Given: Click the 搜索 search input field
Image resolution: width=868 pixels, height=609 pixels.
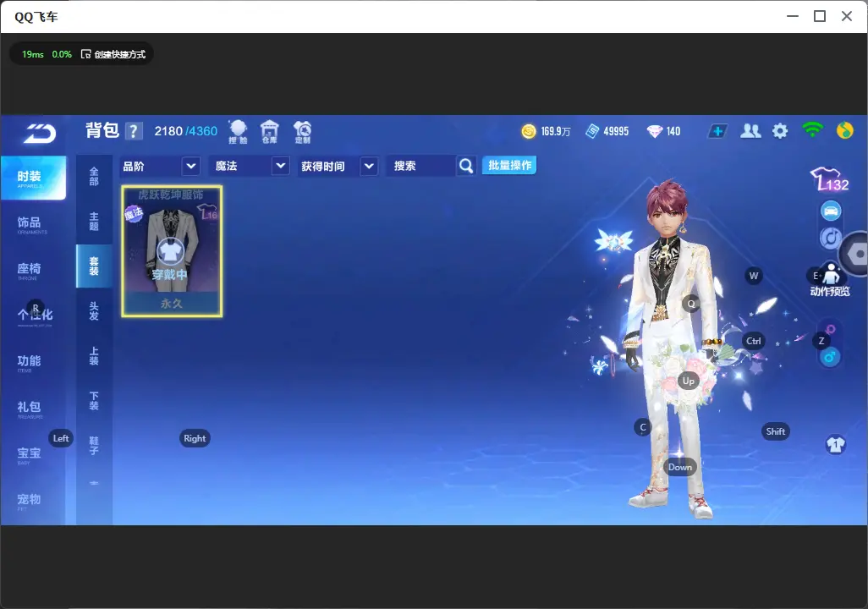Looking at the screenshot, I should click(x=422, y=166).
